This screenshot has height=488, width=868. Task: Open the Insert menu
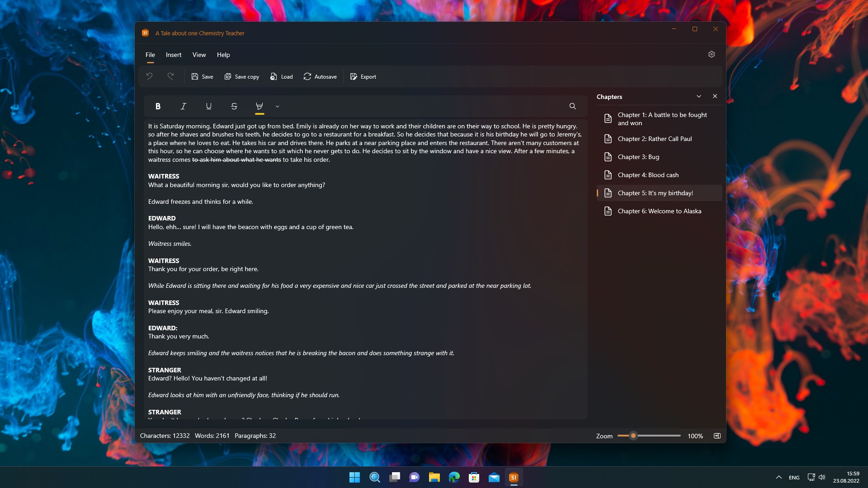174,55
